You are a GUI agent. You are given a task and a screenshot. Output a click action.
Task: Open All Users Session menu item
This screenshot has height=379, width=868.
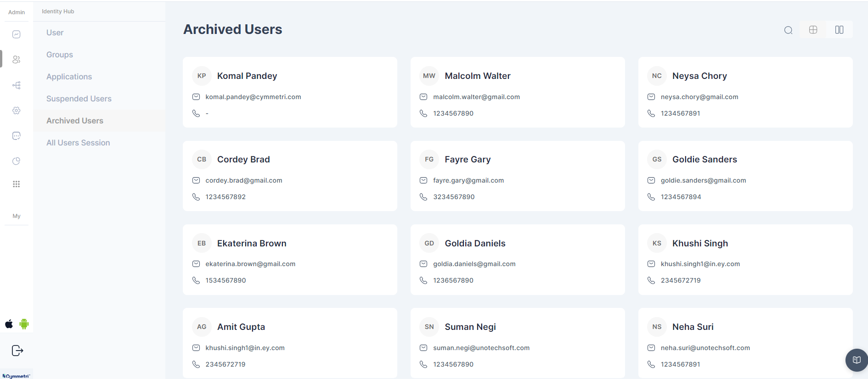coord(78,143)
